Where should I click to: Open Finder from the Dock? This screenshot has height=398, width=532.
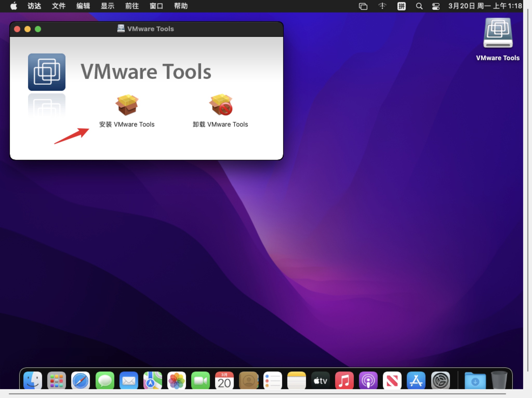(x=33, y=381)
